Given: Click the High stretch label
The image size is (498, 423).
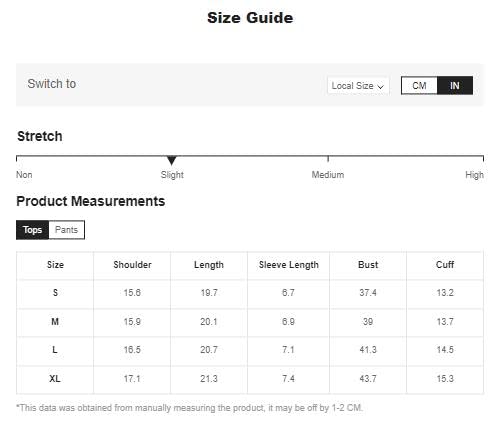Looking at the screenshot, I should (x=474, y=175).
